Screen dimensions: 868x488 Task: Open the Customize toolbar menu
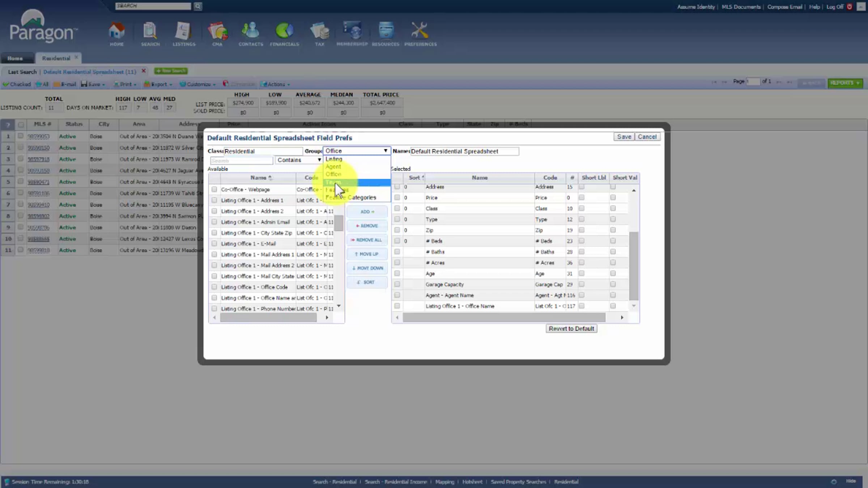point(198,84)
